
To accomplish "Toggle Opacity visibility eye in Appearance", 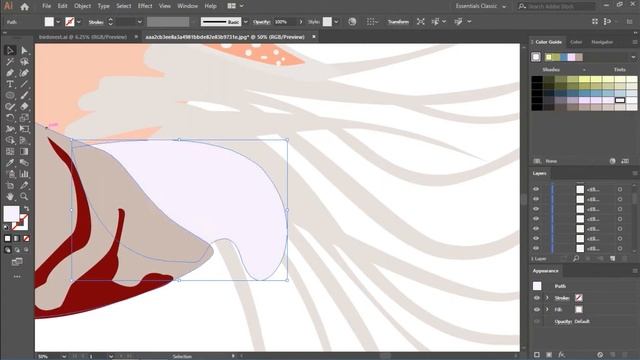I will pyautogui.click(x=537, y=321).
